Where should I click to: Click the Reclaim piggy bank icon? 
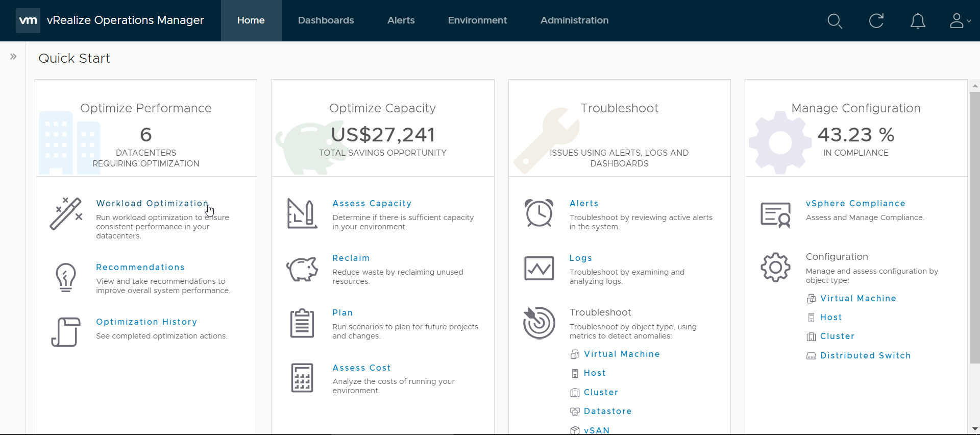point(302,269)
